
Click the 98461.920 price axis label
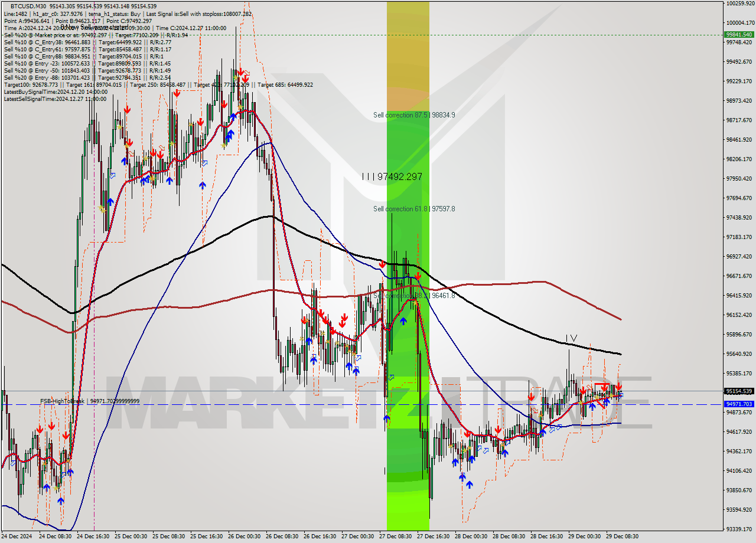tap(739, 140)
